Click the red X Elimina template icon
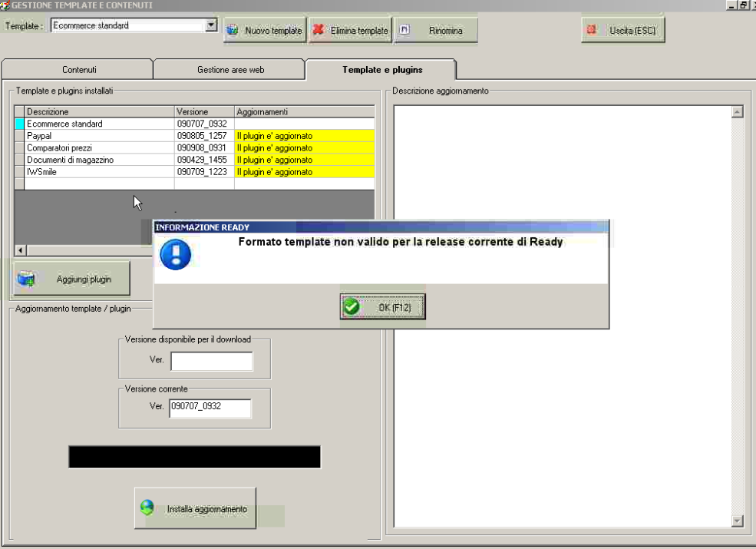Image resolution: width=756 pixels, height=549 pixels. (x=319, y=30)
